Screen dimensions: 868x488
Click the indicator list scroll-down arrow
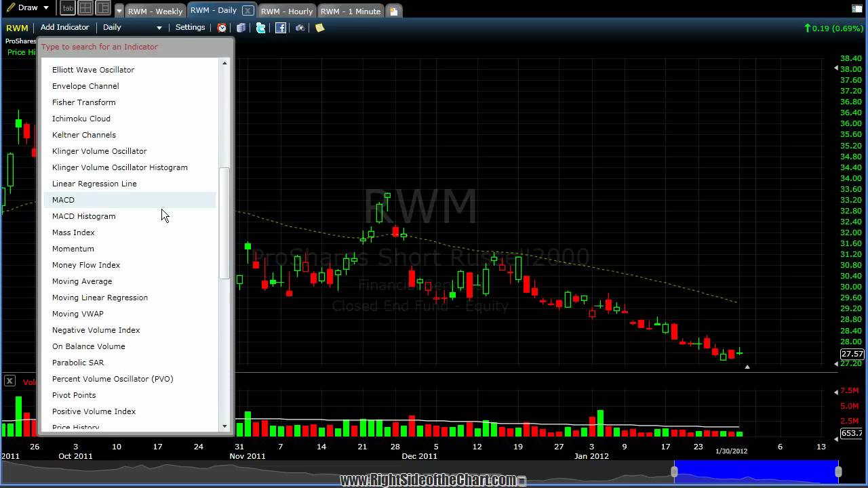[x=224, y=426]
